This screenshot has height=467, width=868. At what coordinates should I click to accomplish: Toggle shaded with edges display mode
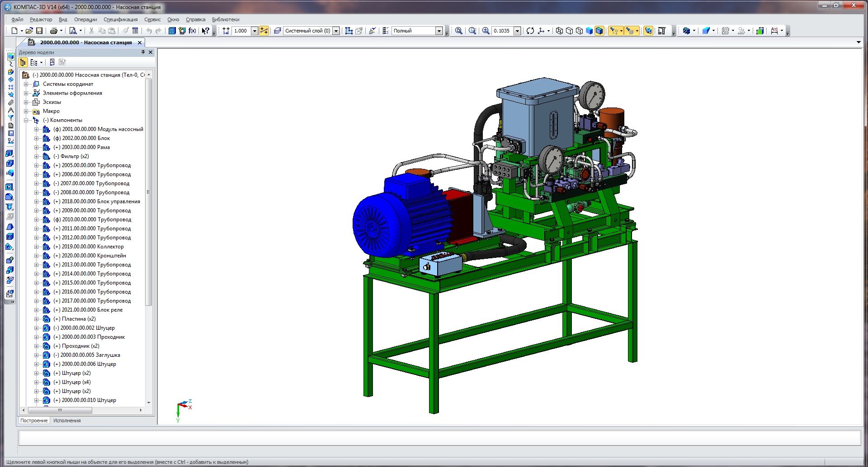click(x=599, y=31)
